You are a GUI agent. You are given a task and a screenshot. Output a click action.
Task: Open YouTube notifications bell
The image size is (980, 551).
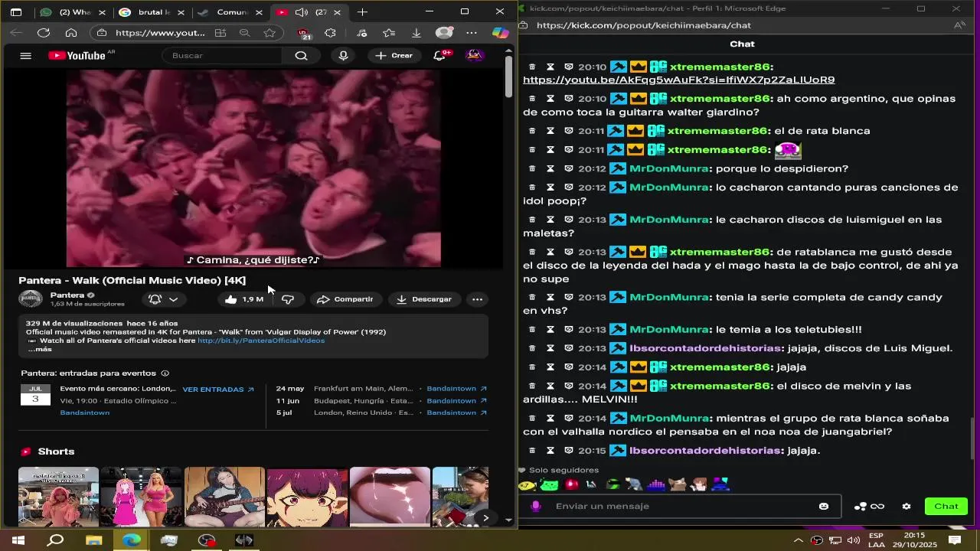point(440,55)
